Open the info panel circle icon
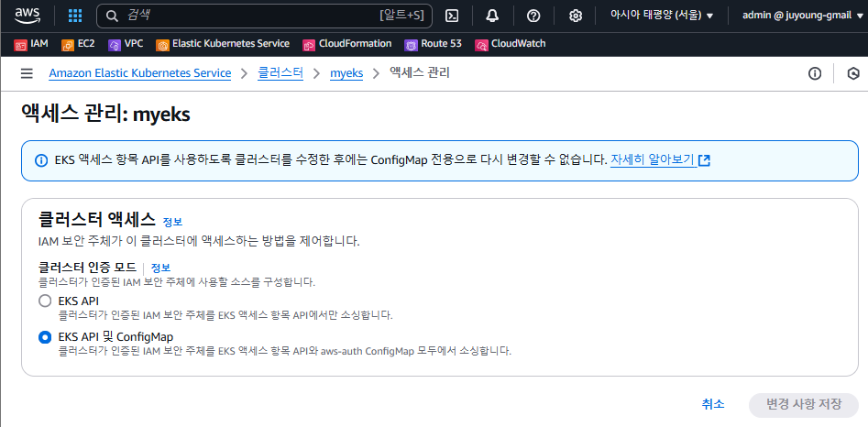Viewport: 868px width, 427px height. [814, 73]
